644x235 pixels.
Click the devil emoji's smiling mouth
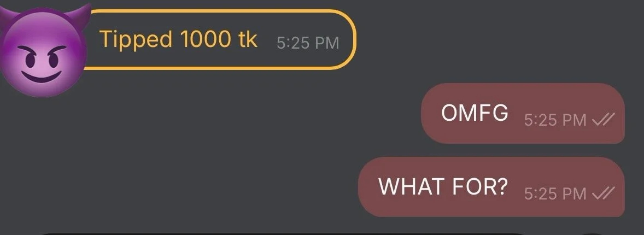(42, 77)
